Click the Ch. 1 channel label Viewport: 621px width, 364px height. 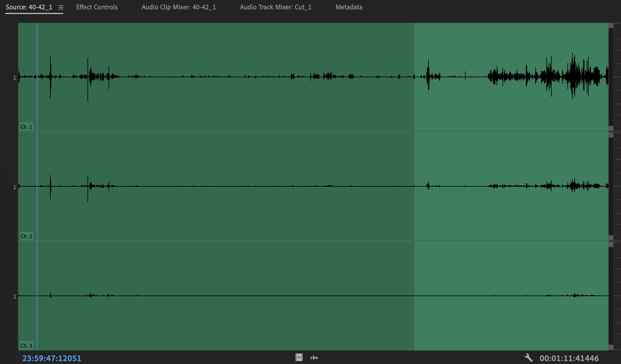pyautogui.click(x=27, y=127)
